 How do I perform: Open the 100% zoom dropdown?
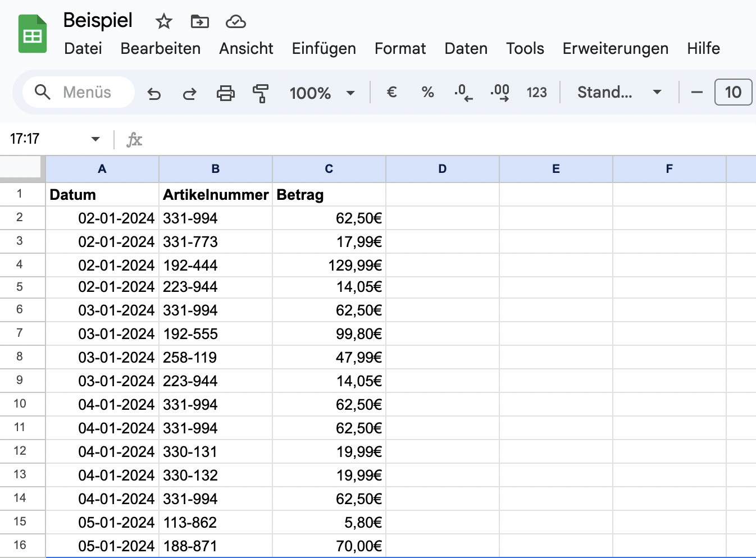pyautogui.click(x=322, y=93)
